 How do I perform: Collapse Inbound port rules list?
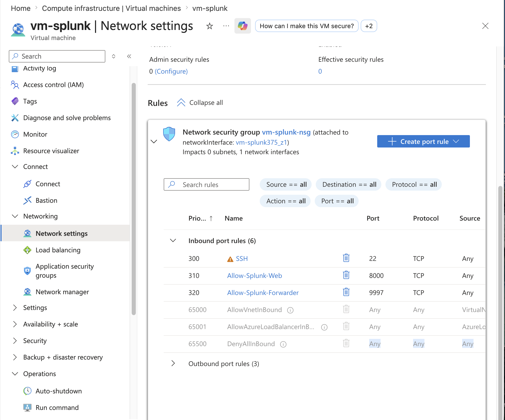click(x=173, y=241)
